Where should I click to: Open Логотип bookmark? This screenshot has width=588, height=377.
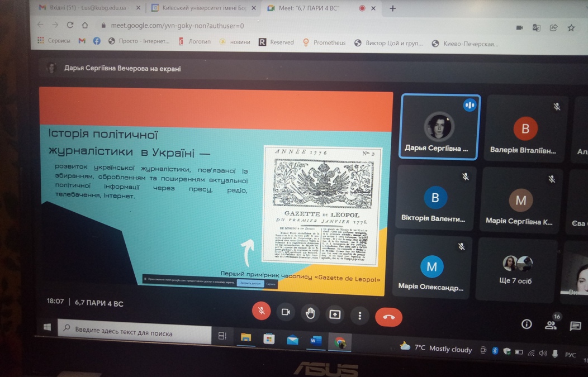point(195,41)
